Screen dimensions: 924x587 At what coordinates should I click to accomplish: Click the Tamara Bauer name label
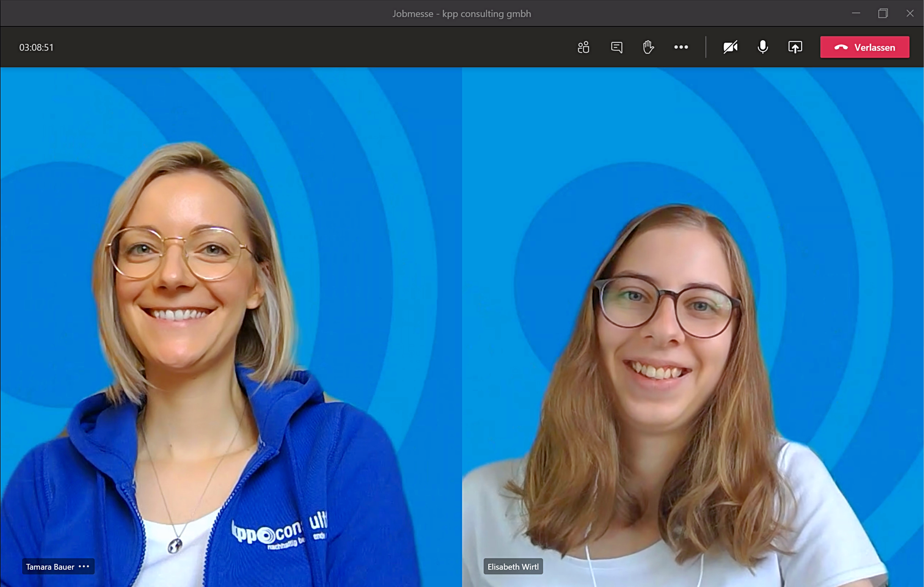pos(50,567)
